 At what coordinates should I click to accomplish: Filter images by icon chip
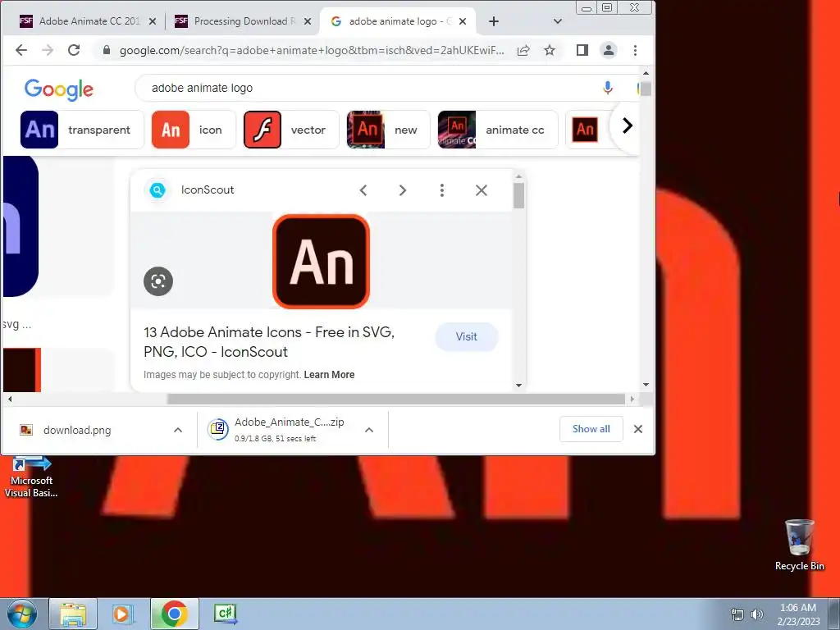[x=194, y=130]
